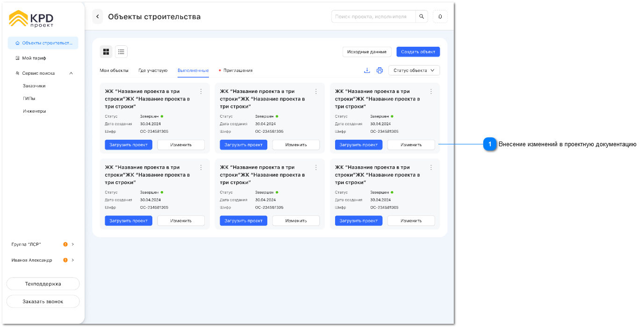Click the Исходные данные button
The height and width of the screenshot is (328, 644).
point(367,52)
